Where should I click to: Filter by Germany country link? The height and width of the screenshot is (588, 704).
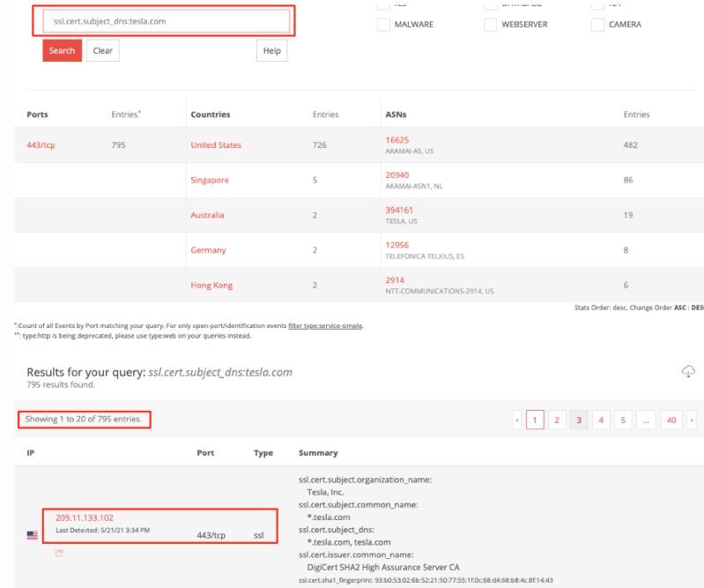[x=208, y=250]
